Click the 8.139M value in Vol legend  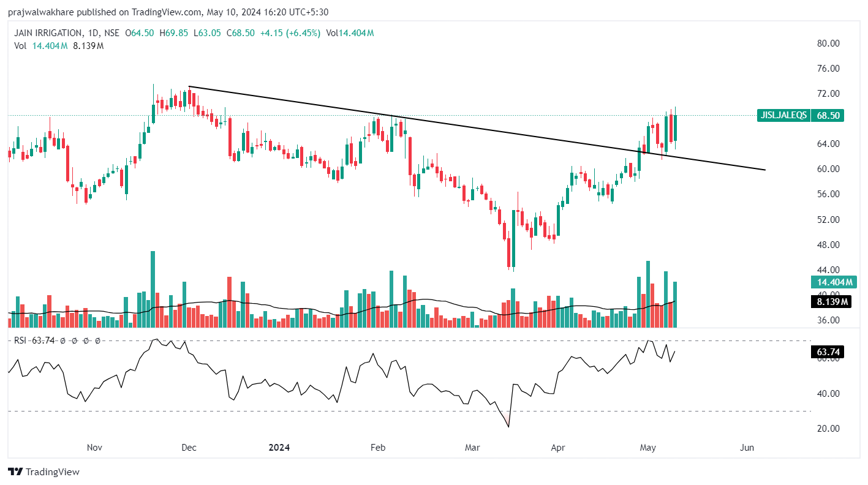point(89,46)
